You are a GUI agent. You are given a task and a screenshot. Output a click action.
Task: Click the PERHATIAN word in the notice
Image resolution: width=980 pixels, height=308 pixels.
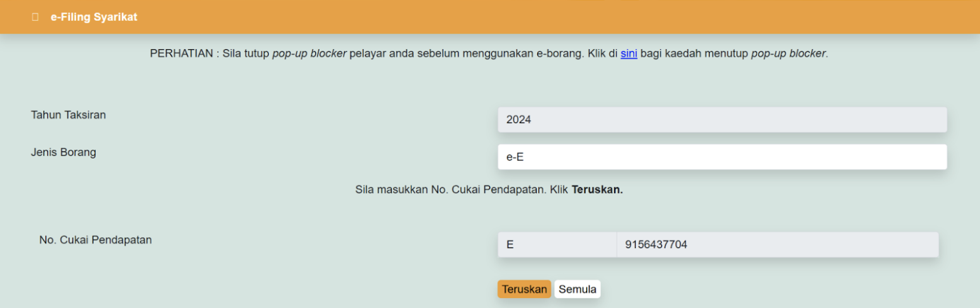coord(181,54)
